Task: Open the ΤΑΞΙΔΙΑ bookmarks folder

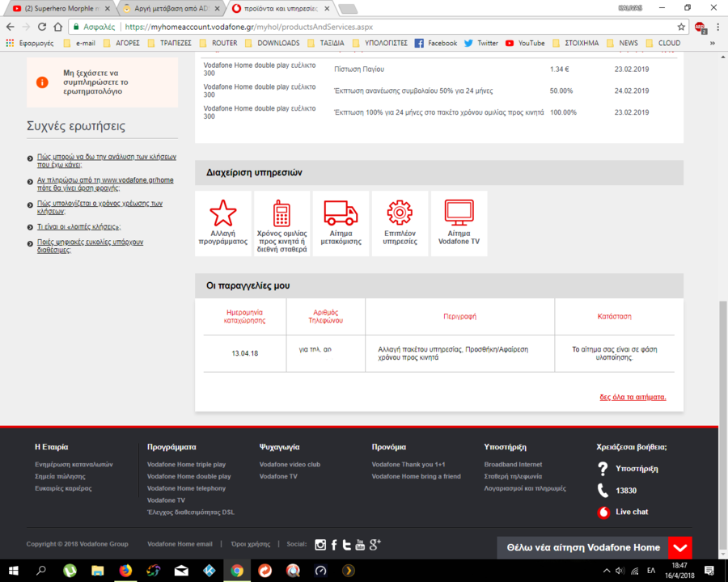Action: (x=326, y=43)
